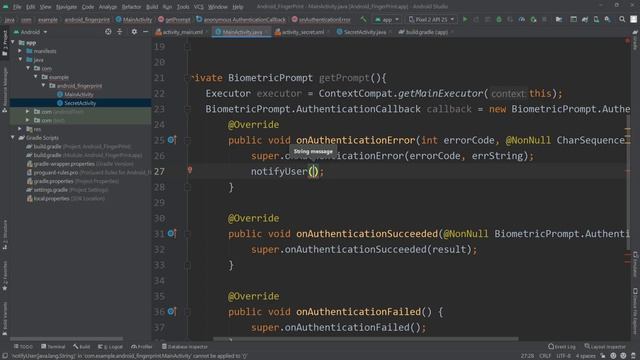Click the android_fingerprint breadcrumb
Screen dimensions: 640x360
coord(87,19)
